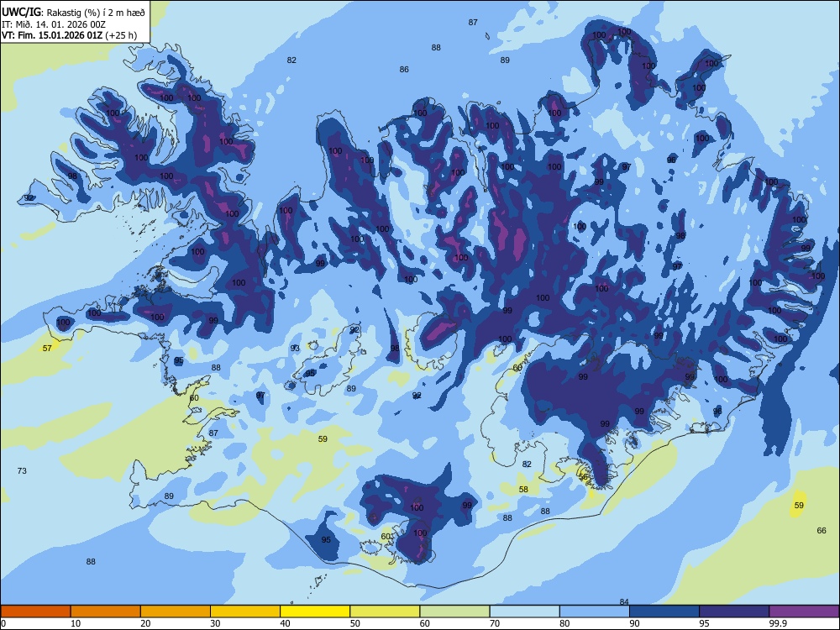Click the dark blue 90–95 legend swatch
The height and width of the screenshot is (630, 840).
pos(664,612)
